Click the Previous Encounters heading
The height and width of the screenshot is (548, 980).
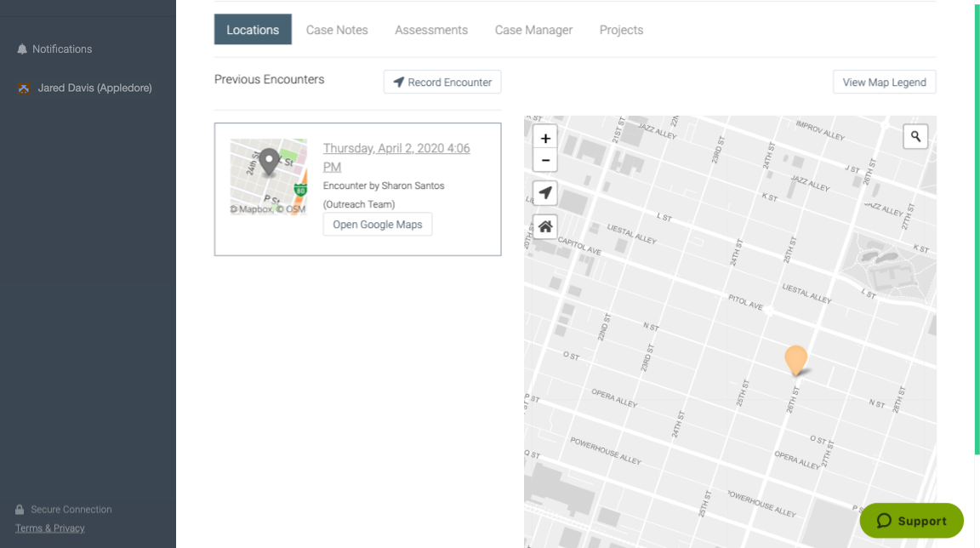point(270,79)
